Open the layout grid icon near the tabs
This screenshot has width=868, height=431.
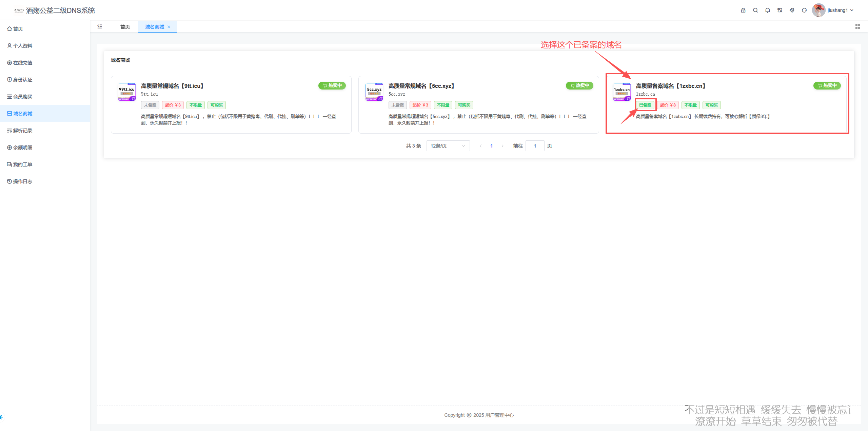coord(858,26)
